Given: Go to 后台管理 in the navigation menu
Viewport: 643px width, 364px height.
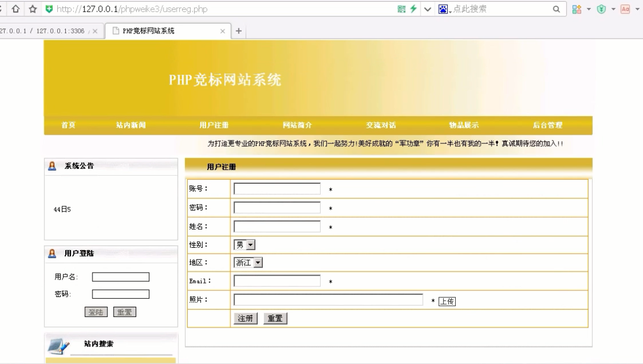Looking at the screenshot, I should tap(547, 125).
